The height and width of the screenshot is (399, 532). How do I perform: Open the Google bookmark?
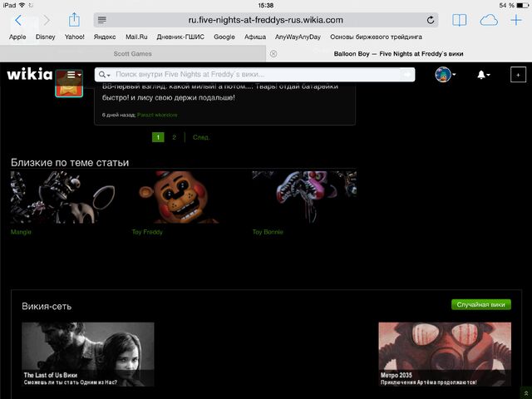pos(224,37)
